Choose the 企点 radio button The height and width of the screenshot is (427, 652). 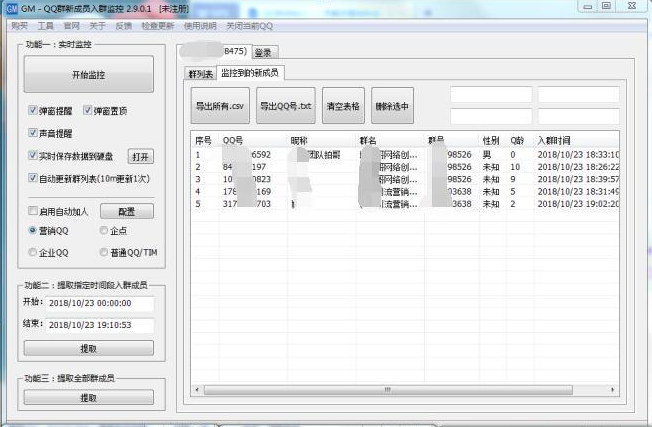[x=104, y=230]
